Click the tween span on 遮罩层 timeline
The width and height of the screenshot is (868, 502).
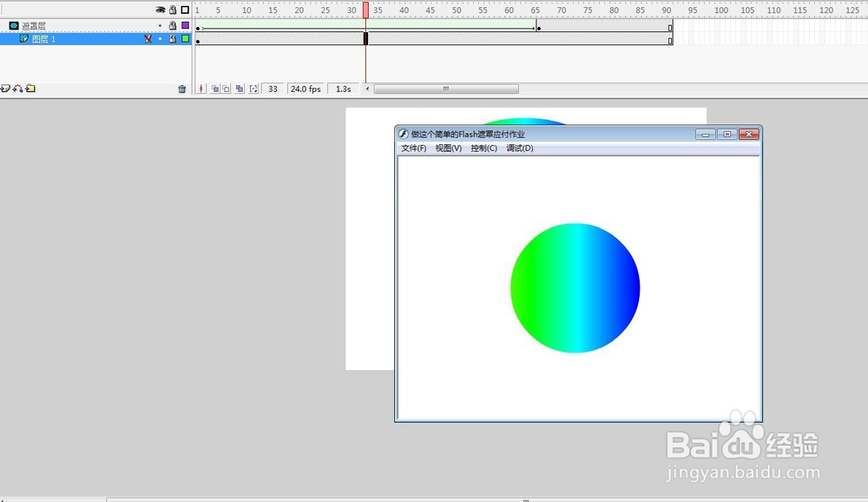(x=368, y=26)
